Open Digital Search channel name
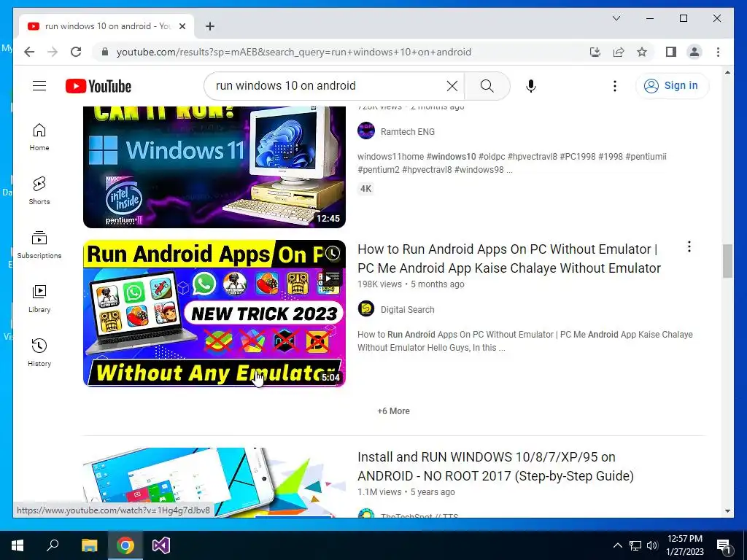 tap(407, 309)
